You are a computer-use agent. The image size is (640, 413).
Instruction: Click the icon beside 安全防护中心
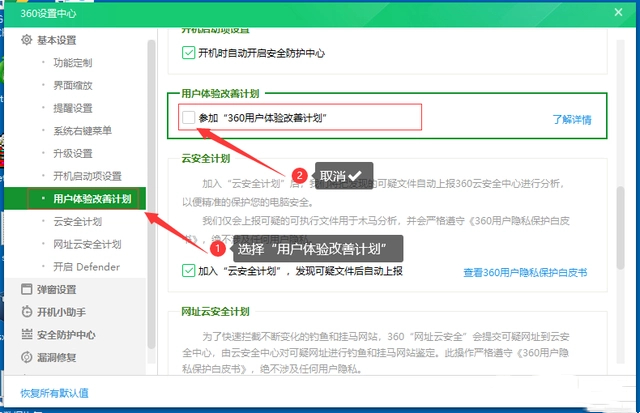click(x=27, y=335)
